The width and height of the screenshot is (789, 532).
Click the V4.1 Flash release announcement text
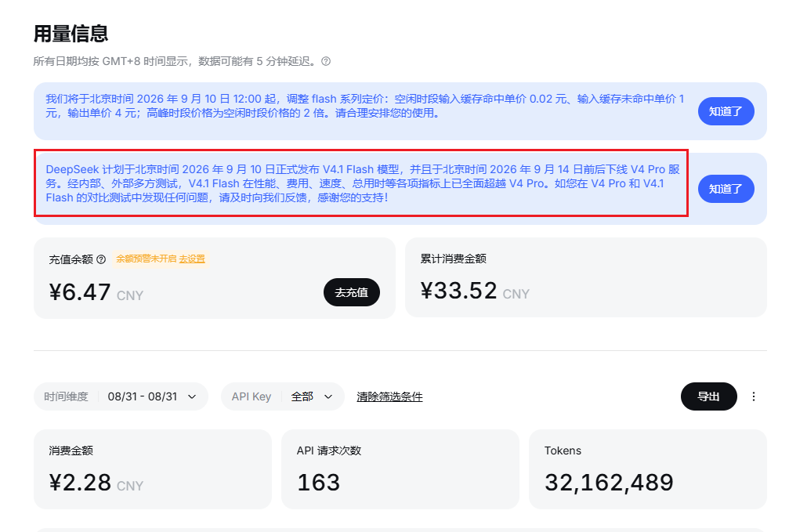363,183
